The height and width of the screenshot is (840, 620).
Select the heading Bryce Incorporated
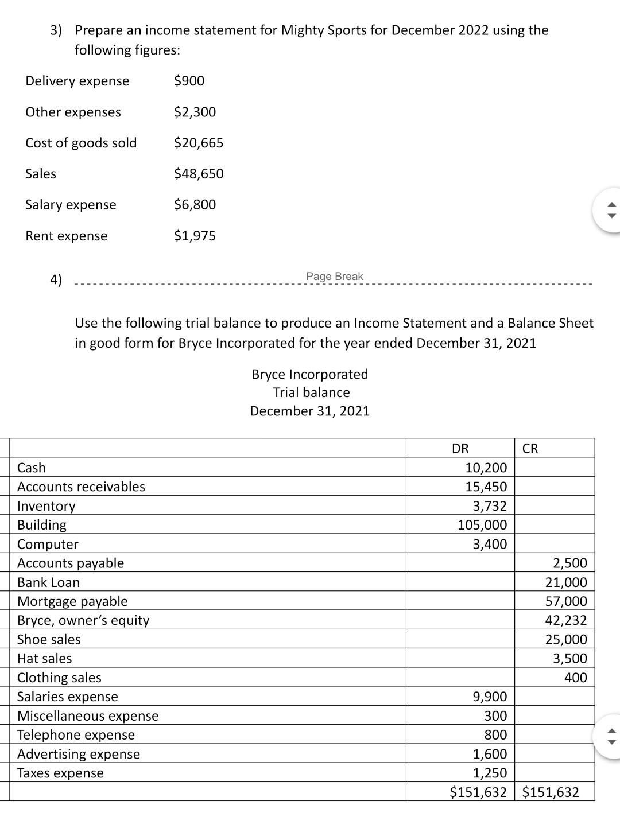[310, 374]
